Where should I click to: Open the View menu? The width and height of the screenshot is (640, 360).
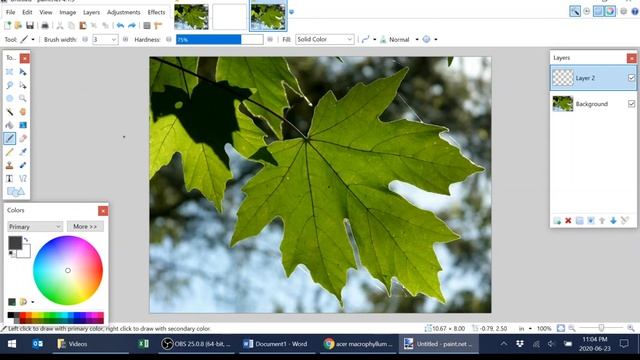[x=46, y=12]
